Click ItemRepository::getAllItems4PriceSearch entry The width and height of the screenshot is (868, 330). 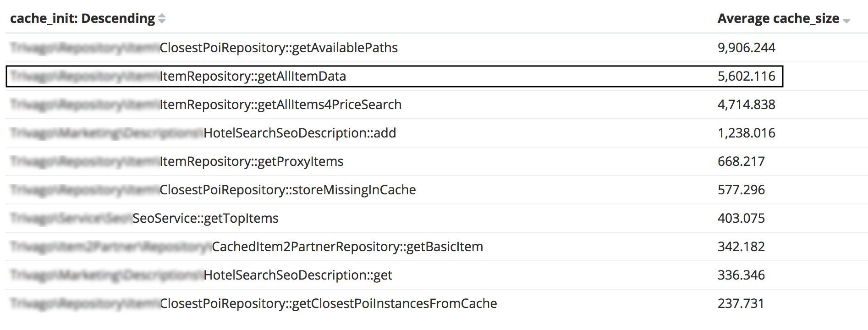[280, 104]
